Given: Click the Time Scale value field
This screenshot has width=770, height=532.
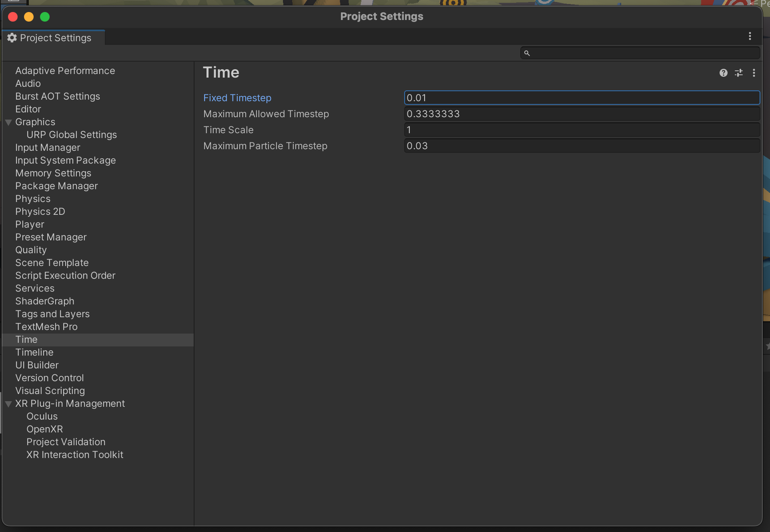Looking at the screenshot, I should pyautogui.click(x=581, y=130).
